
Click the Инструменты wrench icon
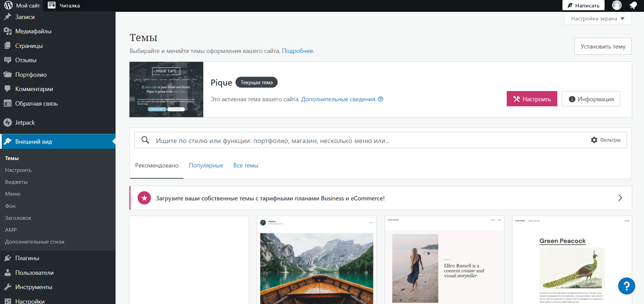[x=7, y=287]
